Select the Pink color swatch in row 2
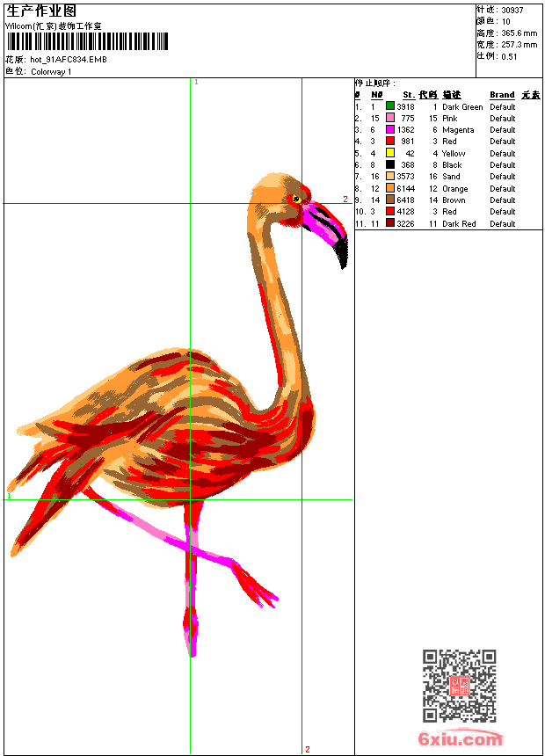 [x=390, y=118]
